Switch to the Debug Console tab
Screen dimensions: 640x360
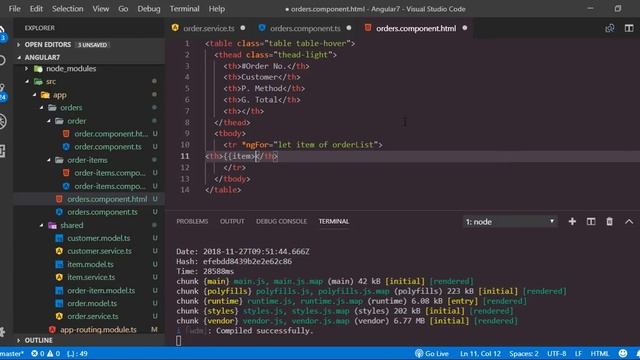pos(281,221)
